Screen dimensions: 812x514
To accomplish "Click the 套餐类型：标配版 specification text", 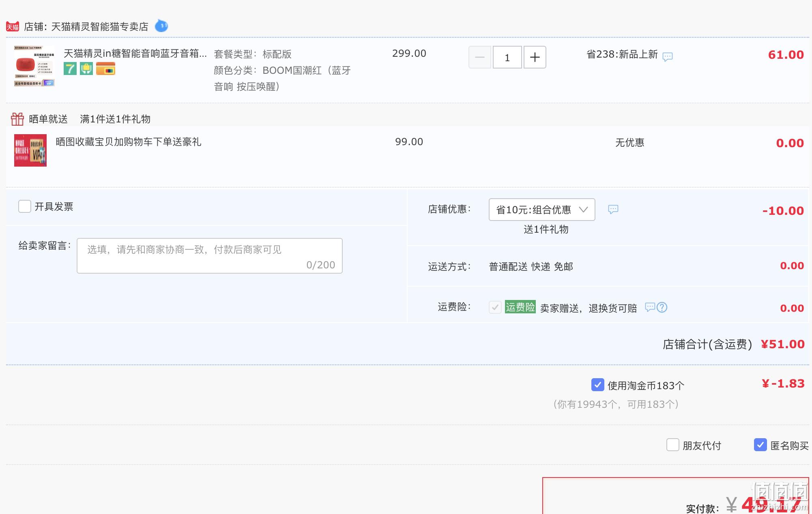I will 253,54.
